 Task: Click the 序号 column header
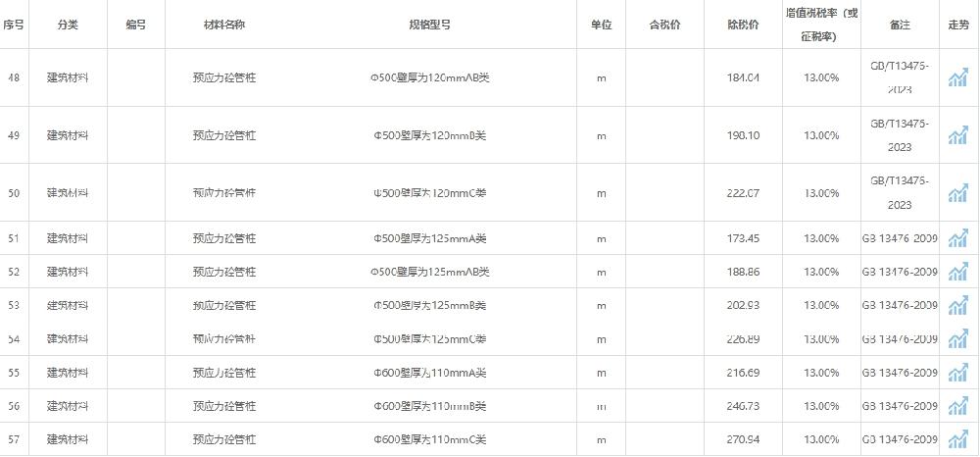(x=14, y=25)
